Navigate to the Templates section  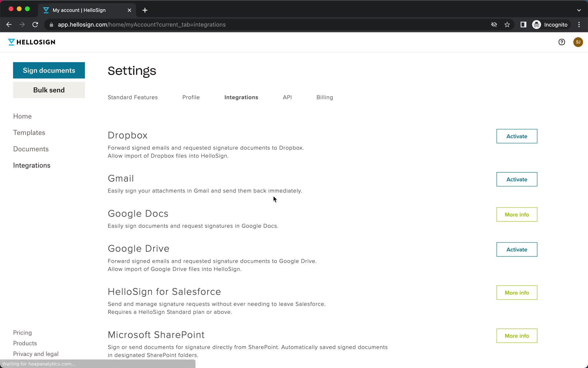(x=29, y=133)
